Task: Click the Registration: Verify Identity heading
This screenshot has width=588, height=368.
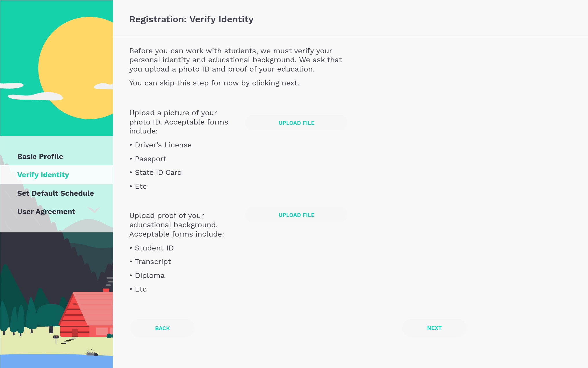Action: [x=191, y=19]
